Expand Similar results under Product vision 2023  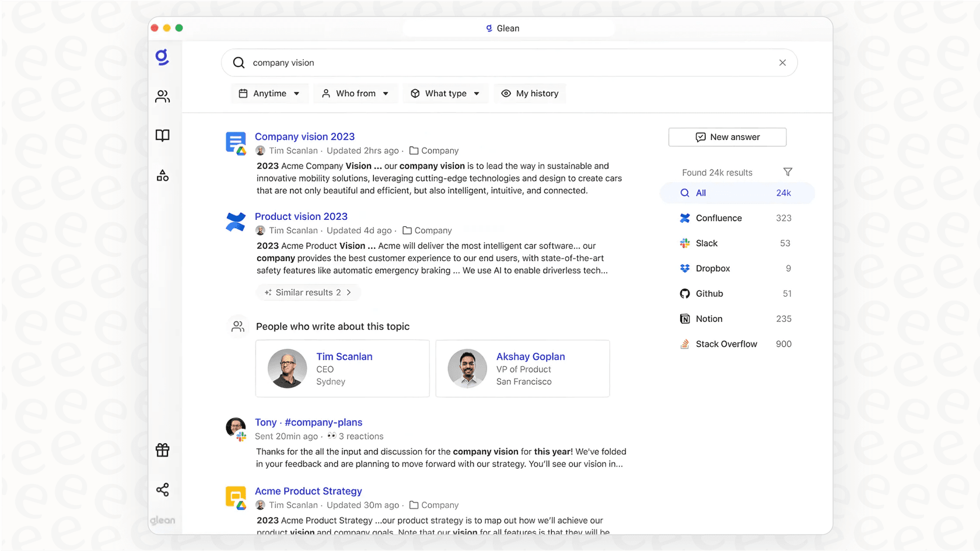point(309,292)
